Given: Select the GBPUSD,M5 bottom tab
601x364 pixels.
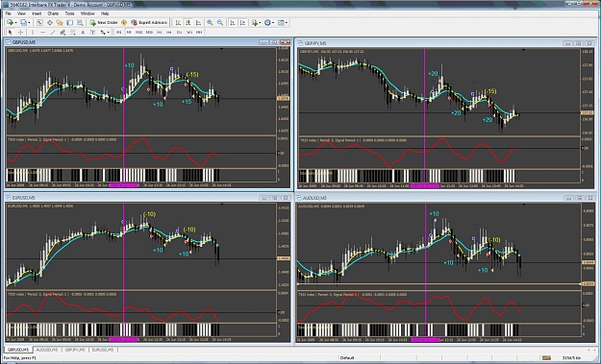Looking at the screenshot, I should (18, 350).
